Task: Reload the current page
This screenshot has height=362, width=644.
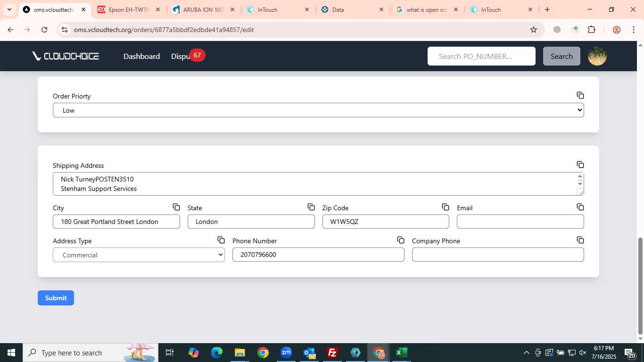Action: tap(44, 30)
